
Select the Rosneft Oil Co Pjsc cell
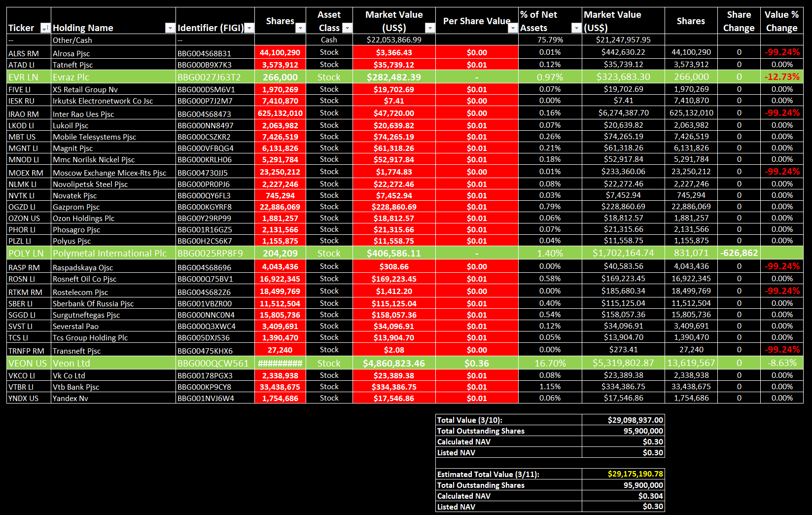(x=113, y=279)
